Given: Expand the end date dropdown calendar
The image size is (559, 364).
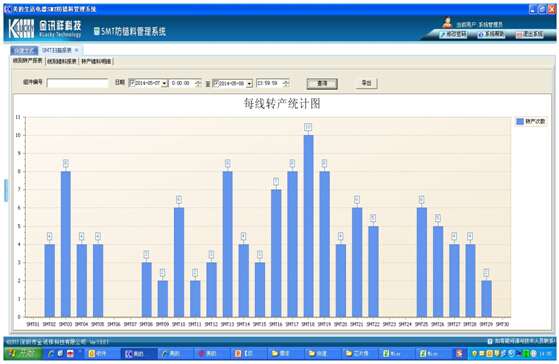Looking at the screenshot, I should click(x=249, y=84).
